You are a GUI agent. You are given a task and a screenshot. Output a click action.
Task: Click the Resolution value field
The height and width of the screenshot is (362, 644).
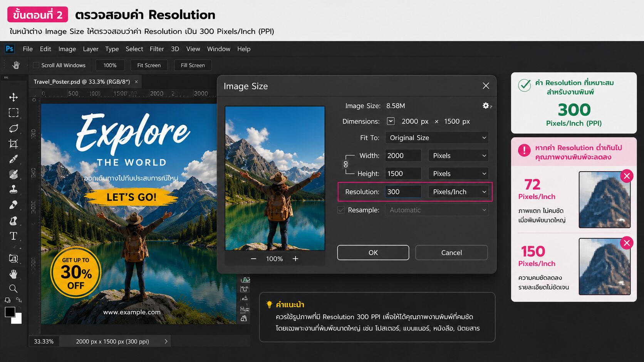[403, 192]
